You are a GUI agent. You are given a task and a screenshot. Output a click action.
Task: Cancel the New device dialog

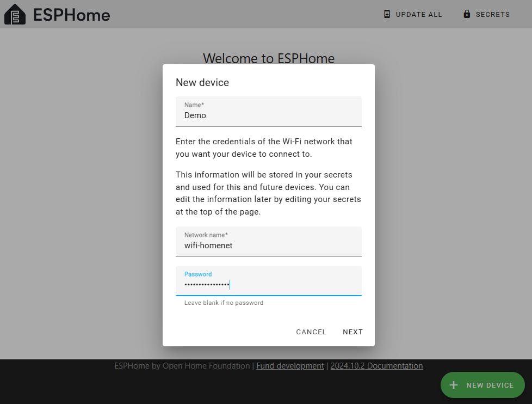(311, 332)
